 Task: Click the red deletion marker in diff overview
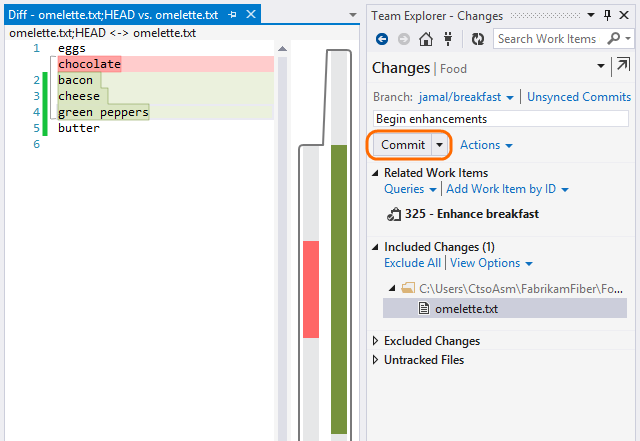(311, 289)
